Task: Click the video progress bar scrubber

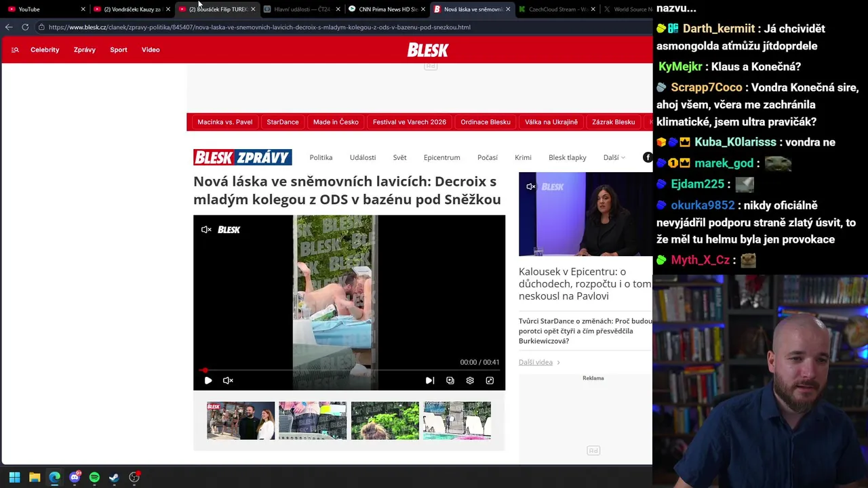Action: (x=204, y=371)
